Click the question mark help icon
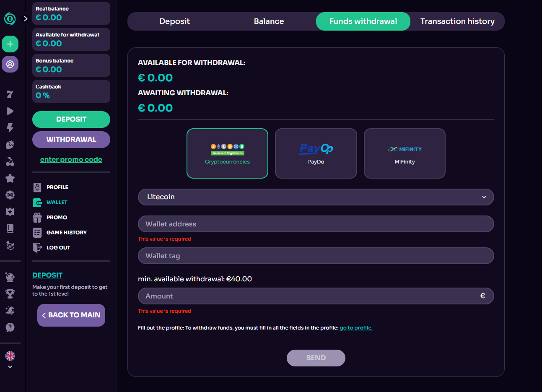 pyautogui.click(x=10, y=327)
